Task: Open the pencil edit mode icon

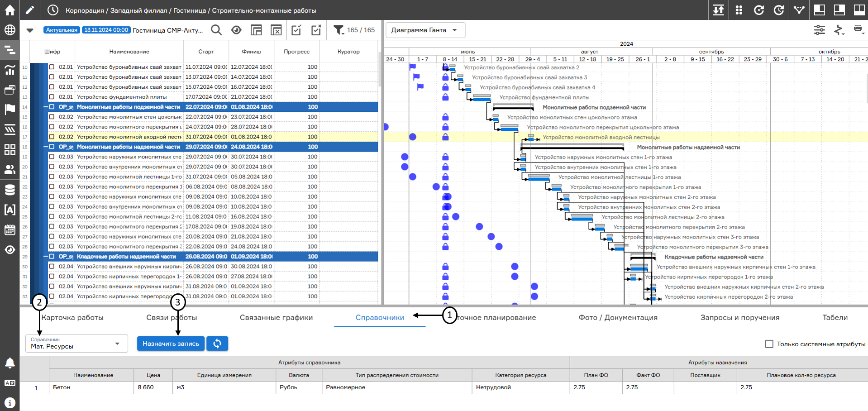Action: pos(30,10)
